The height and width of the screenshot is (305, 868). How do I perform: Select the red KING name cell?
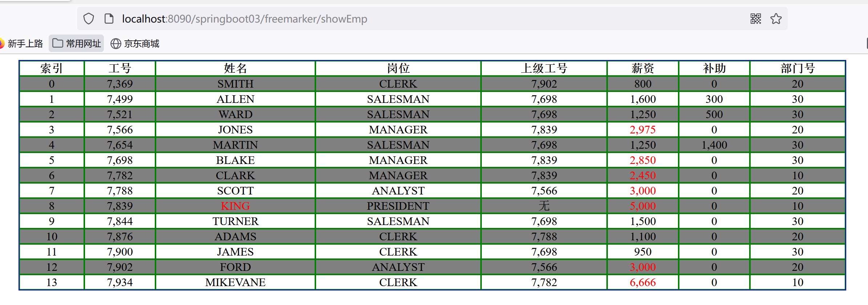[235, 206]
